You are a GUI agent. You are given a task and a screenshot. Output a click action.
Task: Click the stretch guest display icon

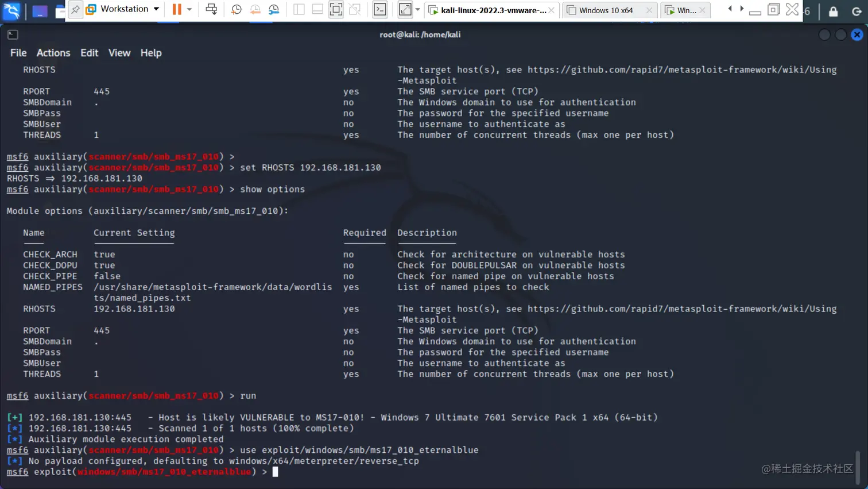coord(405,9)
